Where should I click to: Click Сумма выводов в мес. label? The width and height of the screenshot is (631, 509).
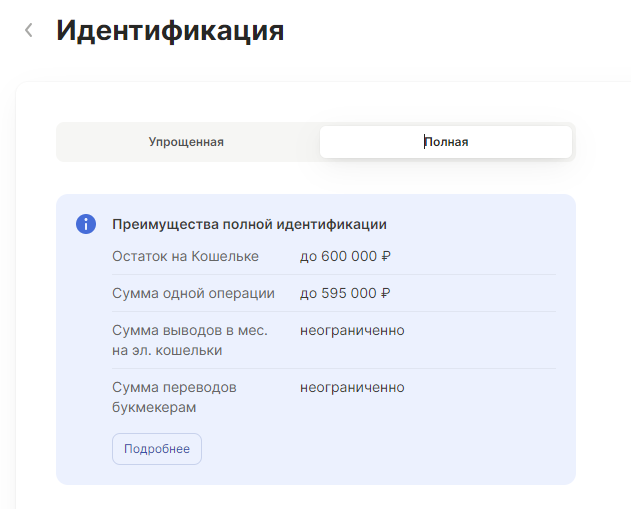(190, 340)
